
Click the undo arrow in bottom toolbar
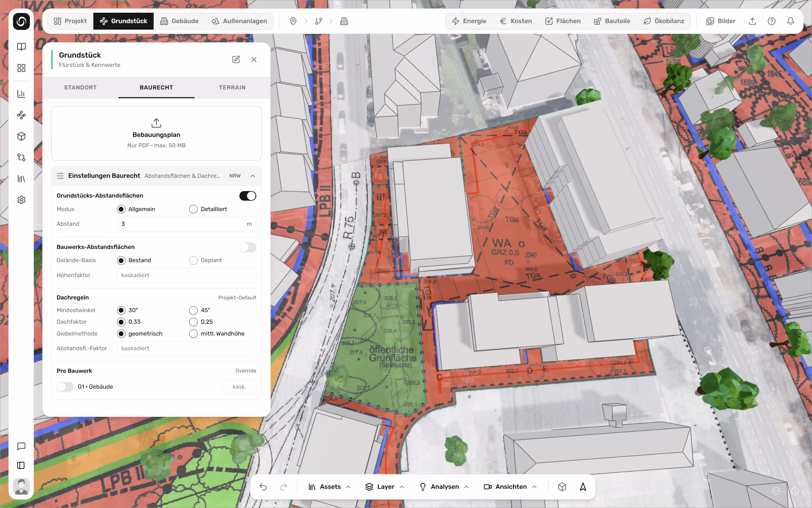[x=263, y=487]
